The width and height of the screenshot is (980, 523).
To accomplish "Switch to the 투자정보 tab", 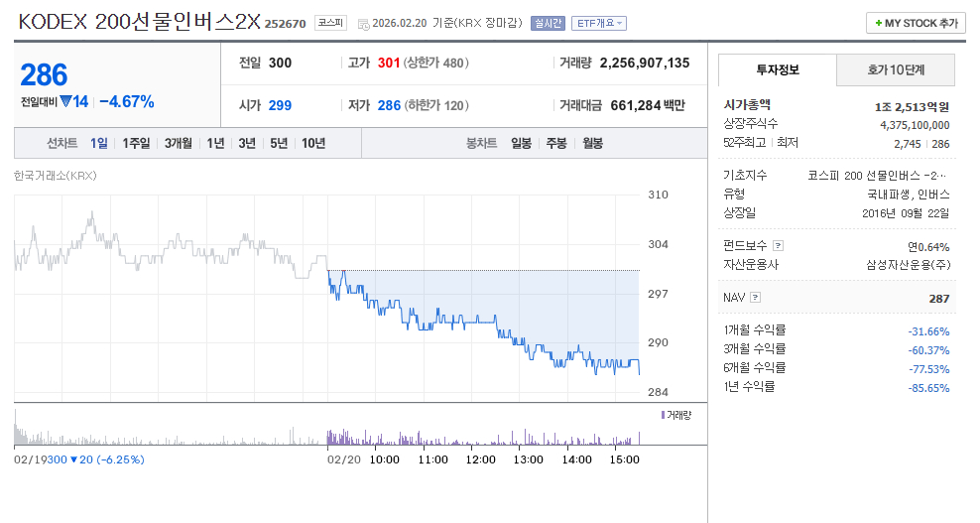I will click(x=777, y=70).
